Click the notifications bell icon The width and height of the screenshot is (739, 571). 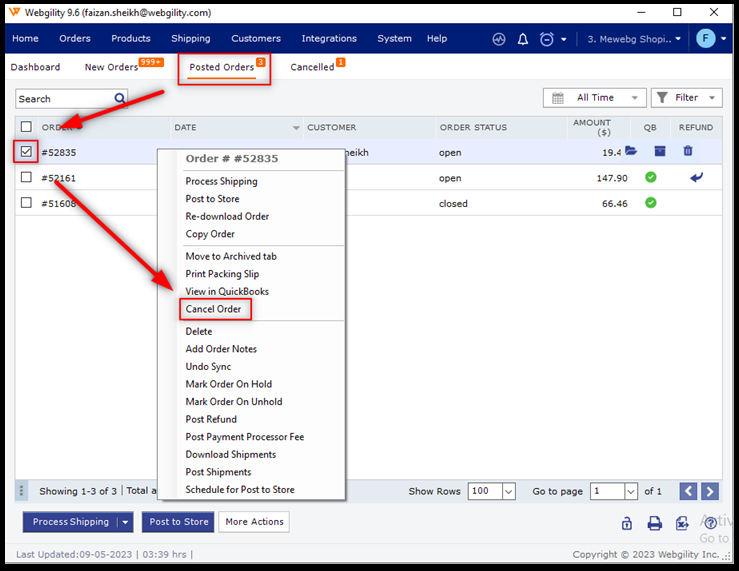pyautogui.click(x=523, y=39)
